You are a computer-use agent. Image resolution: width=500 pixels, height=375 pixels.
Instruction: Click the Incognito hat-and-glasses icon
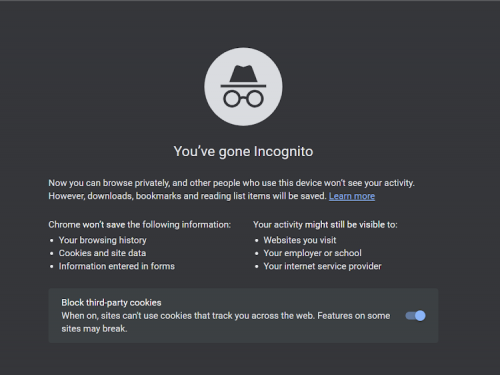tap(243, 87)
